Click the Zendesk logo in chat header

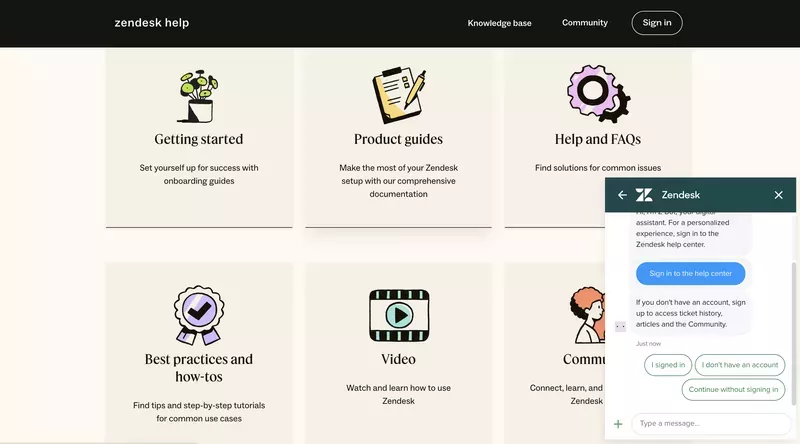(644, 195)
